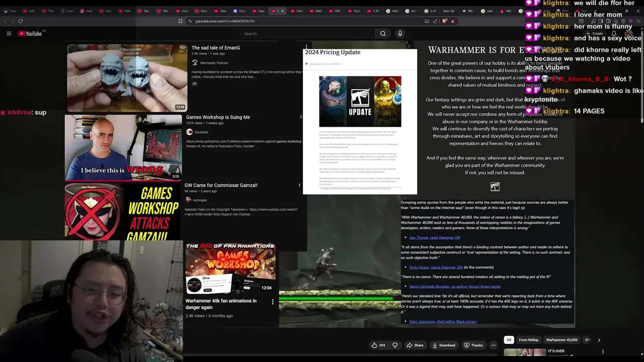Open the YouTube hamburger guide menu
Viewport: 644px width, 362px height.
(9, 34)
